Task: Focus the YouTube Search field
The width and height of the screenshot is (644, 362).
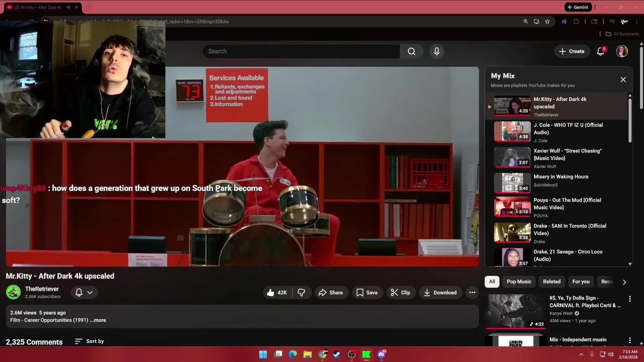Action: click(x=301, y=51)
